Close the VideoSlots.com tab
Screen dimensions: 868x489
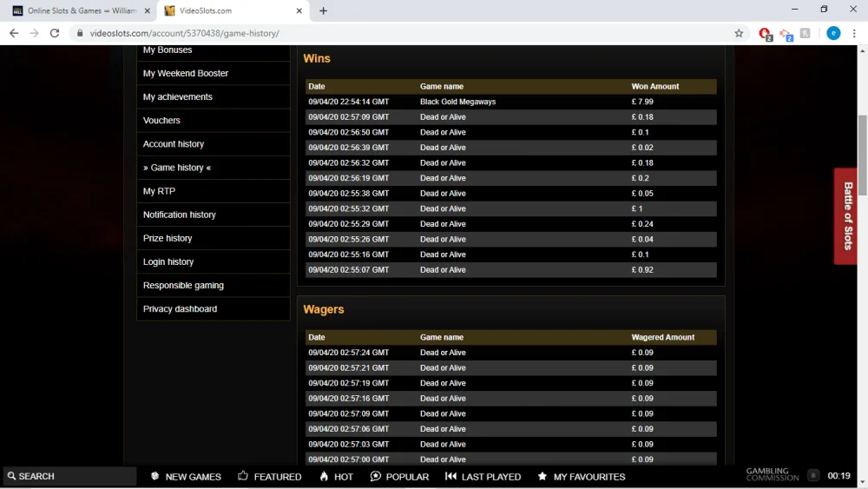click(x=299, y=10)
